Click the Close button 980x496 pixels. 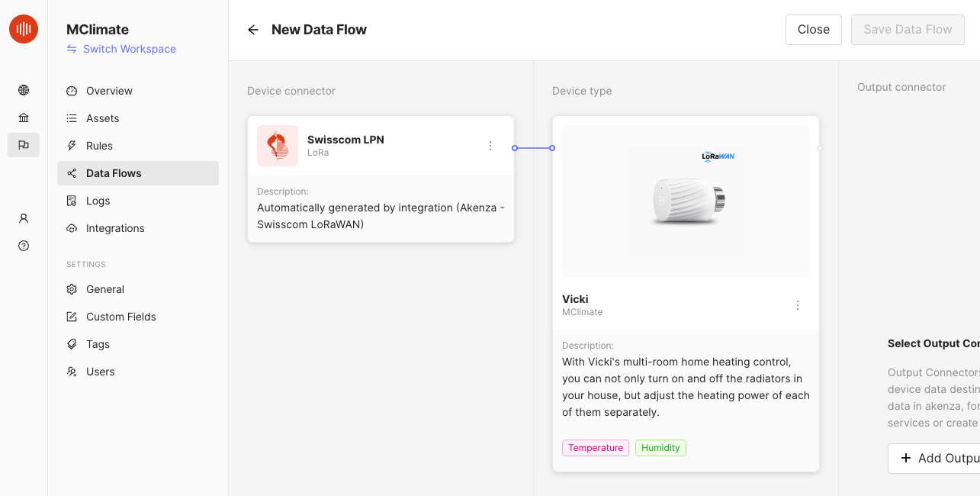814,30
